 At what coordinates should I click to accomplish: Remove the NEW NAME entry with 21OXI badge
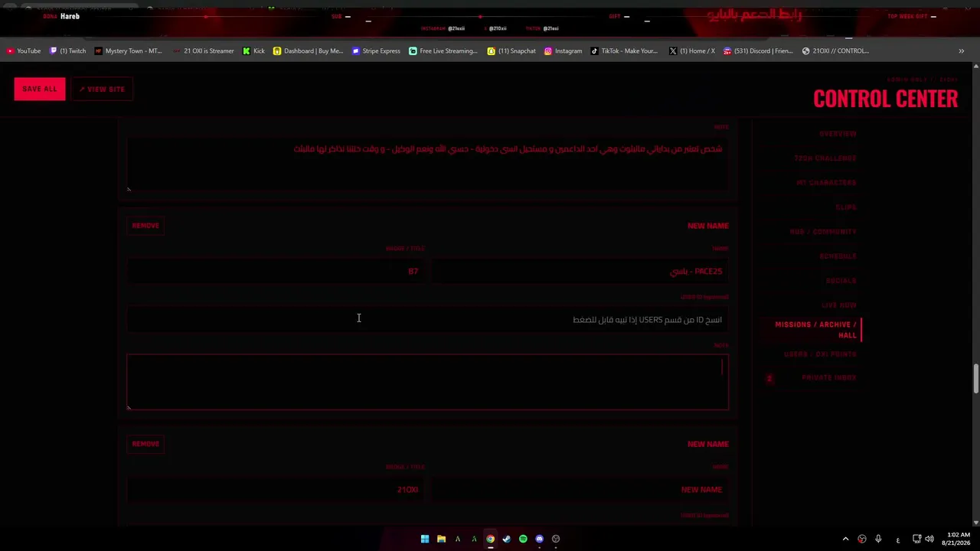pyautogui.click(x=145, y=444)
